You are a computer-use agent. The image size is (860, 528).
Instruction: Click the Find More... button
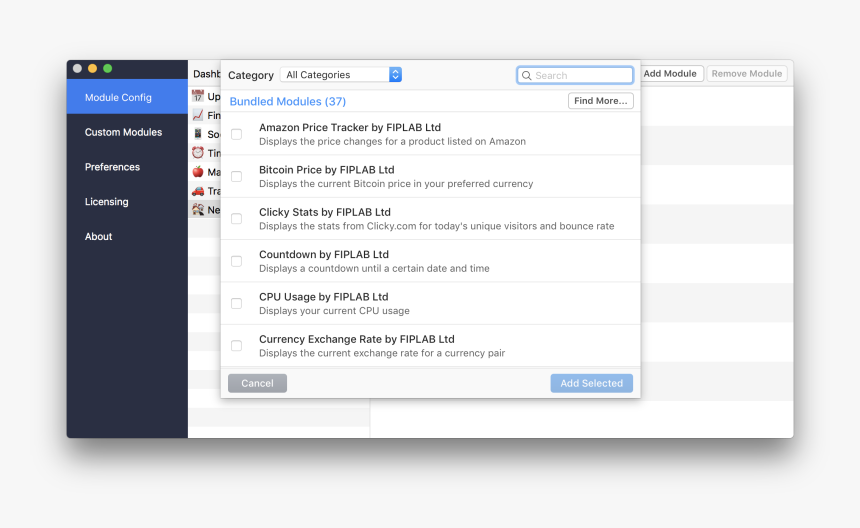point(600,101)
